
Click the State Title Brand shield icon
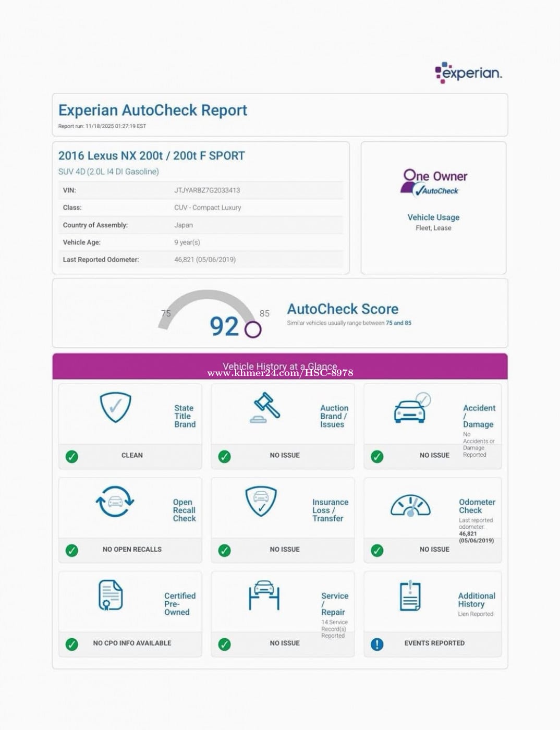pyautogui.click(x=115, y=407)
